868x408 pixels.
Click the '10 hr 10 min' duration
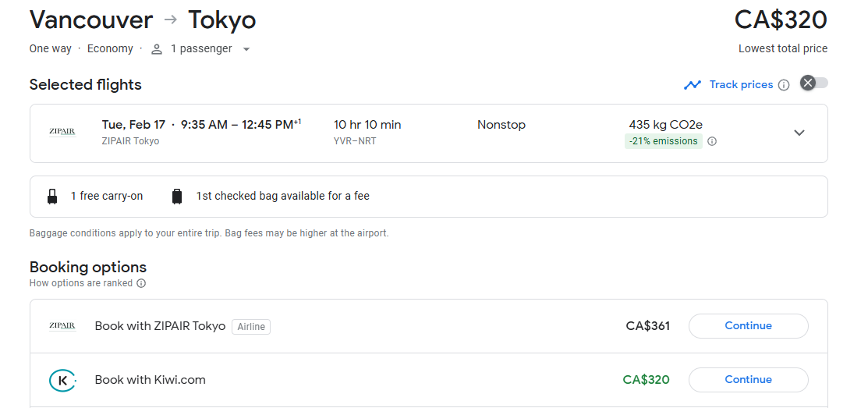click(367, 125)
